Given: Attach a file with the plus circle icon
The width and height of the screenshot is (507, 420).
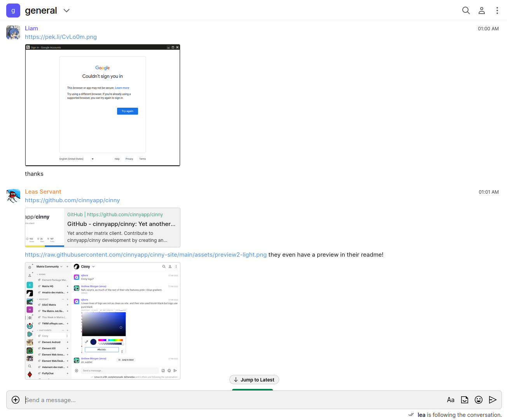Looking at the screenshot, I should coord(16,400).
